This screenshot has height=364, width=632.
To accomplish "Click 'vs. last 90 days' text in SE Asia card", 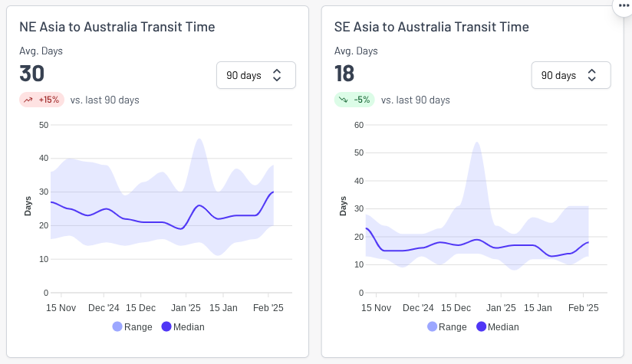I will 416,100.
